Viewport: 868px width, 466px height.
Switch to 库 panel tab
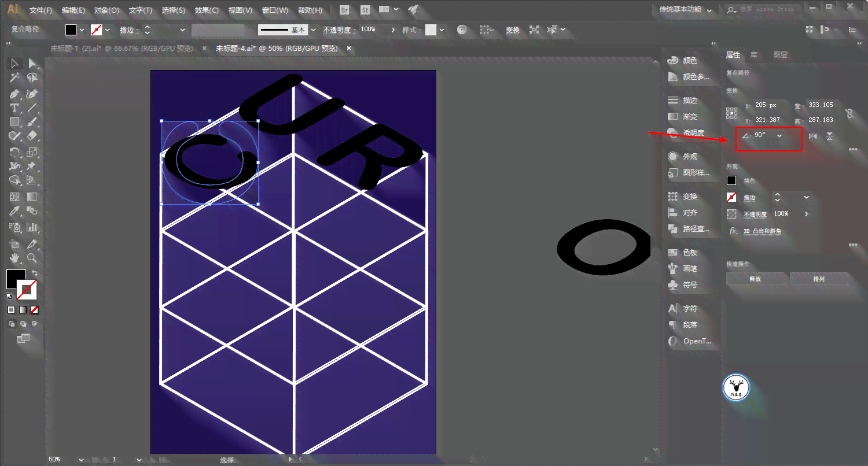click(x=753, y=55)
